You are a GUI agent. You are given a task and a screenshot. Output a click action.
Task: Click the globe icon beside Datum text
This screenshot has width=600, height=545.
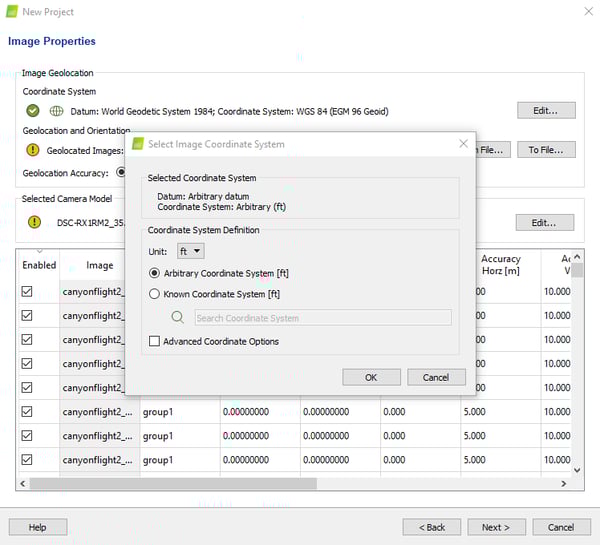56,110
